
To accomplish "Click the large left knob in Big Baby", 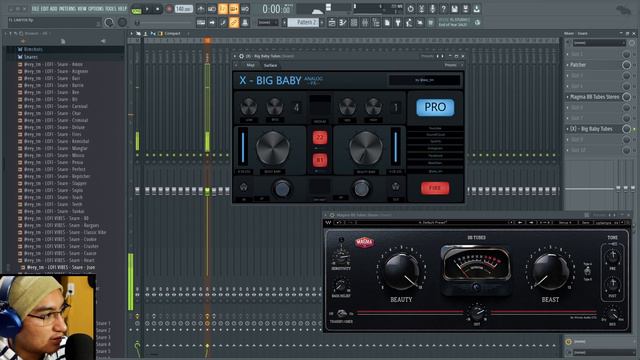I will (x=273, y=148).
